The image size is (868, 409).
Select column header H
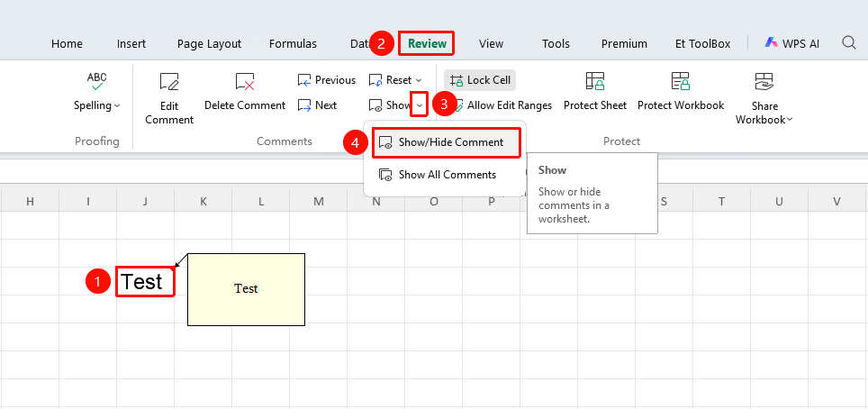pos(30,201)
